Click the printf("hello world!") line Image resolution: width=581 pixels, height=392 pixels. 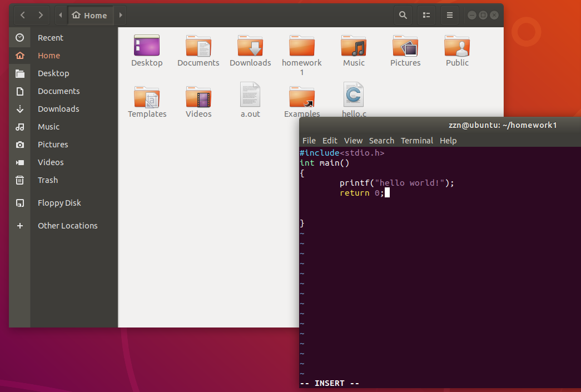pyautogui.click(x=397, y=183)
